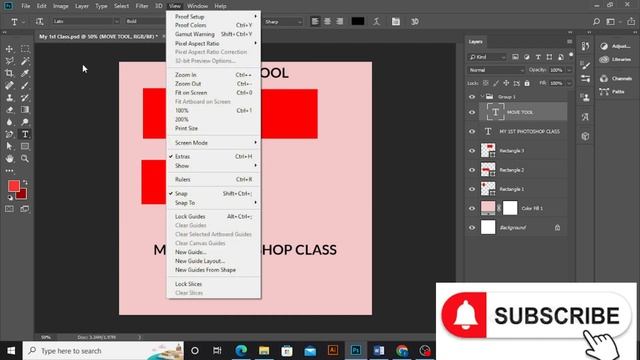Hide the Color Fill 1 layer

coord(472,208)
